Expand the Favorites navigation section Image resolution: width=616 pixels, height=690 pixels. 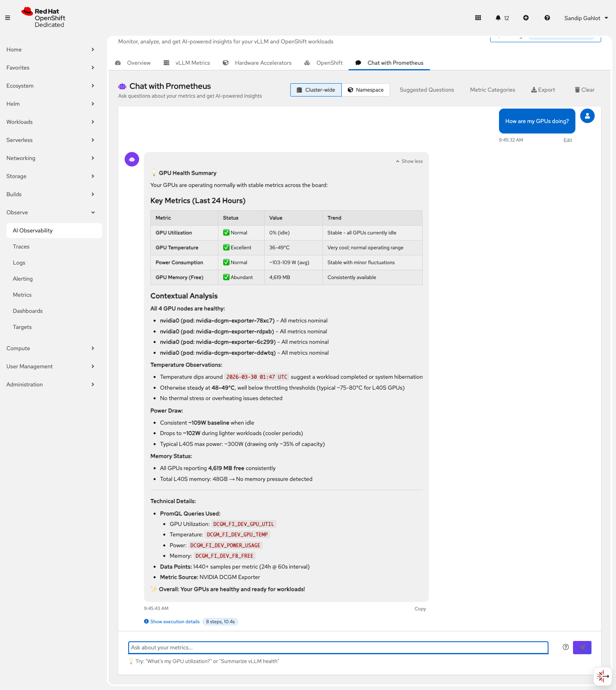coord(50,68)
